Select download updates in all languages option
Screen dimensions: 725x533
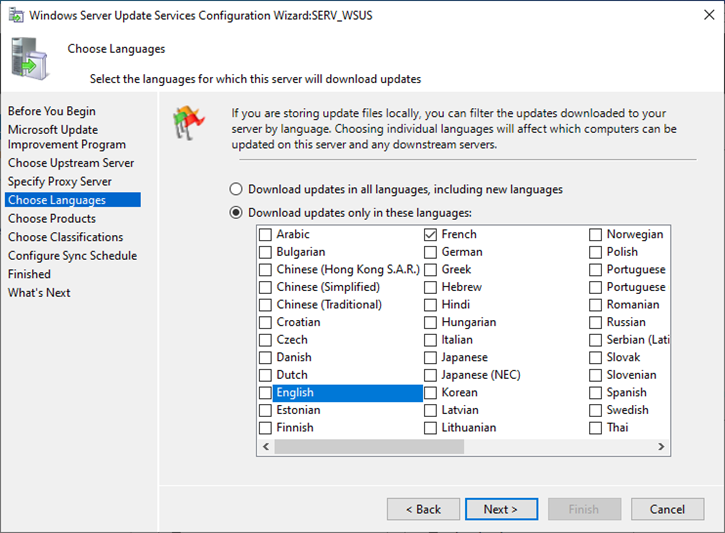236,189
